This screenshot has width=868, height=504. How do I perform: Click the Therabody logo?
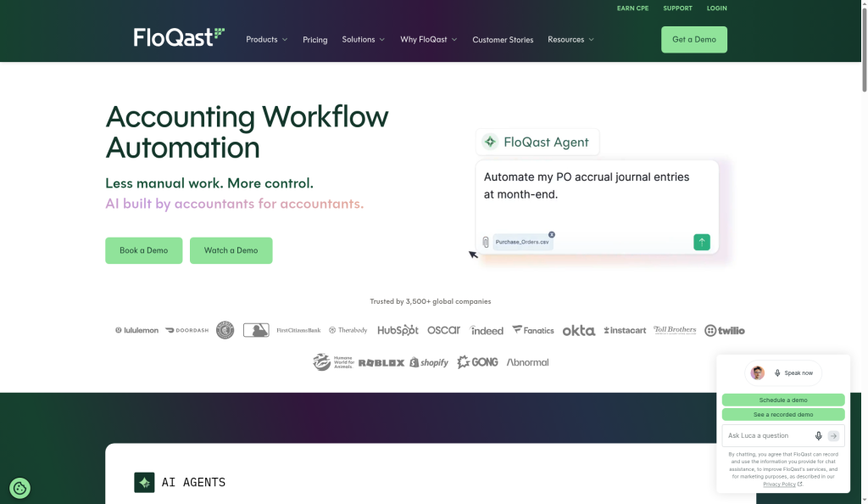tap(348, 330)
